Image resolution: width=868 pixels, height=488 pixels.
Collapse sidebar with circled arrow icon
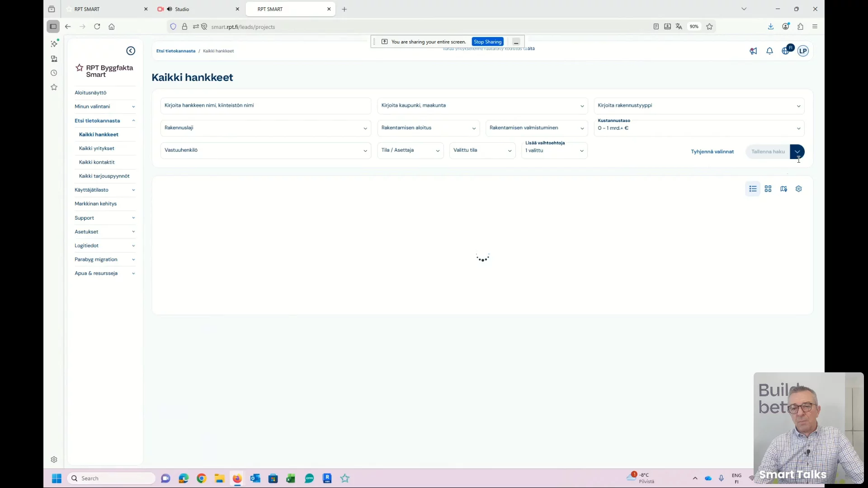131,51
